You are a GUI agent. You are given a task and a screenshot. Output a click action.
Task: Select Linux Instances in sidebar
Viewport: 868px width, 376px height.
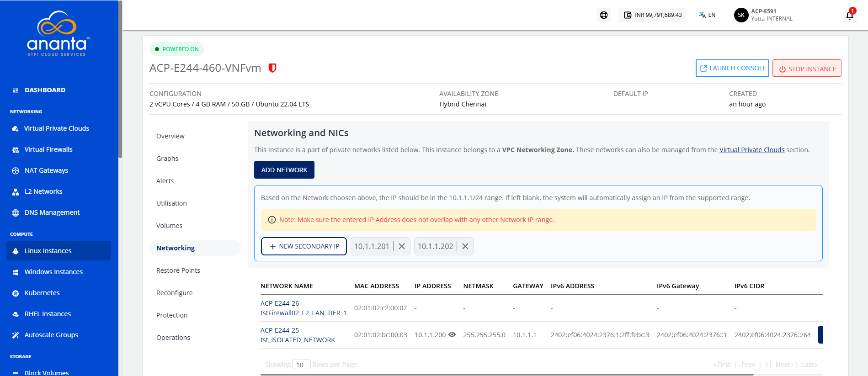pos(59,251)
